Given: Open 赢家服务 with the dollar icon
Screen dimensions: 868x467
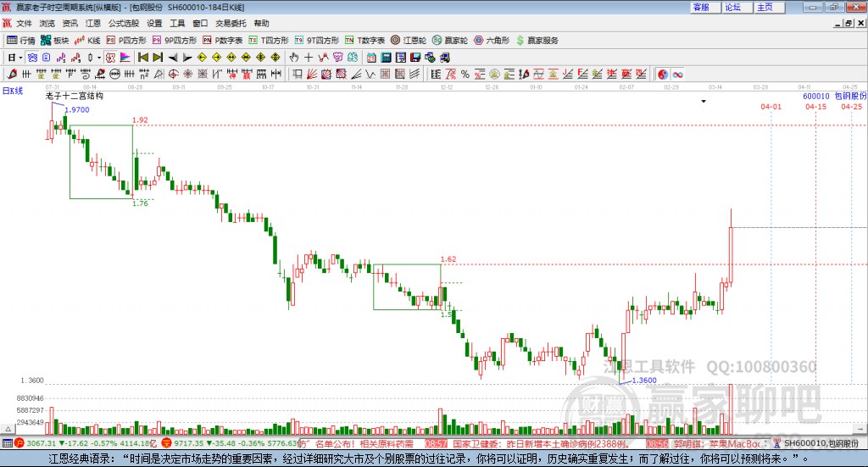Looking at the screenshot, I should tap(537, 41).
